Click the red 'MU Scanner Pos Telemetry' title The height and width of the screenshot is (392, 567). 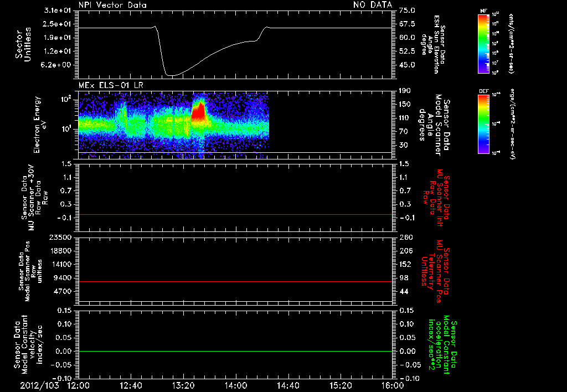coord(435,271)
